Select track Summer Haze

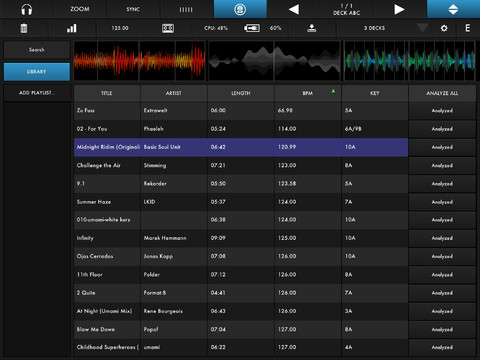pos(241,202)
